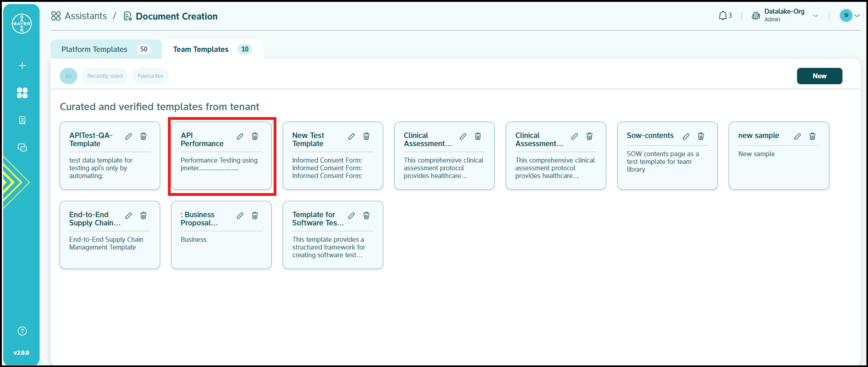Click the Bayer logo in sidebar
868x367 pixels.
[21, 24]
